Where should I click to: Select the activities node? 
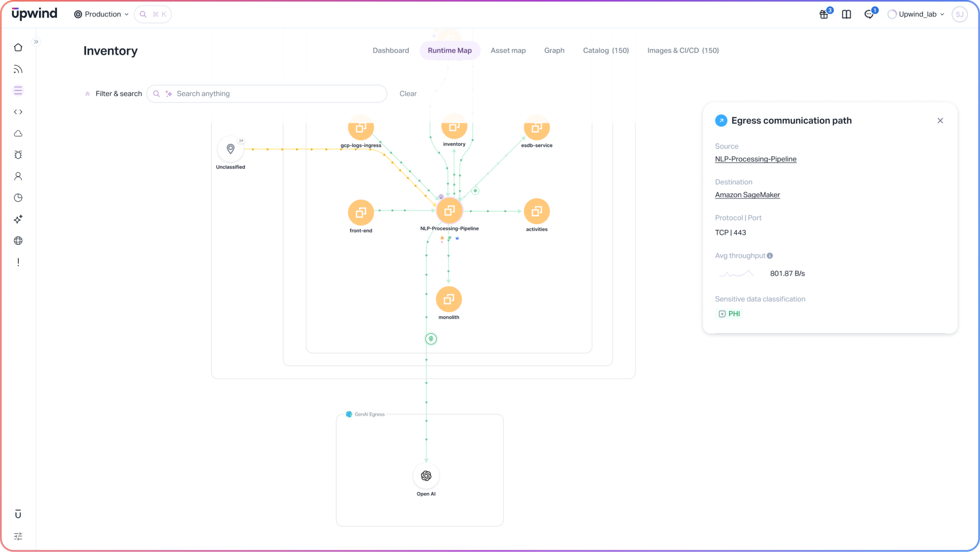[537, 211]
